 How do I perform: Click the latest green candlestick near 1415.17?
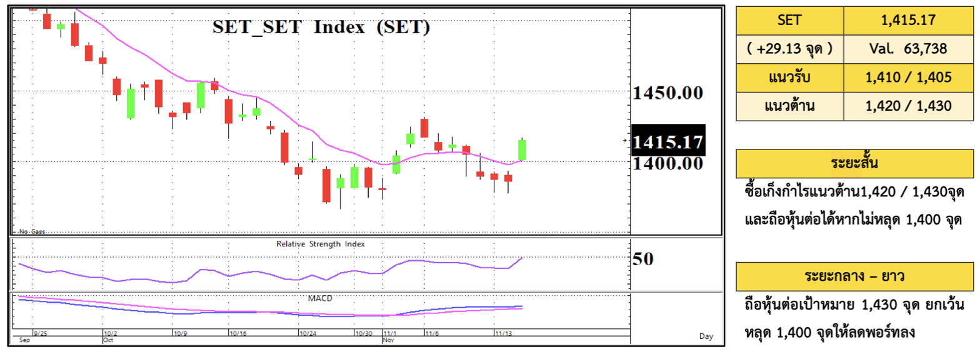(x=522, y=149)
